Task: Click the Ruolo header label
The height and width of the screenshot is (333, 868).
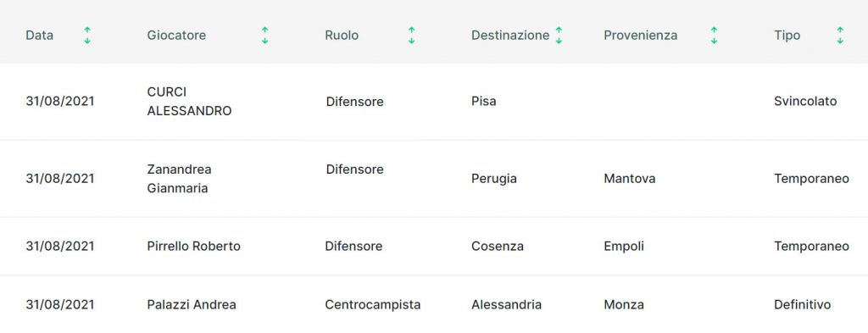Action: coord(342,36)
